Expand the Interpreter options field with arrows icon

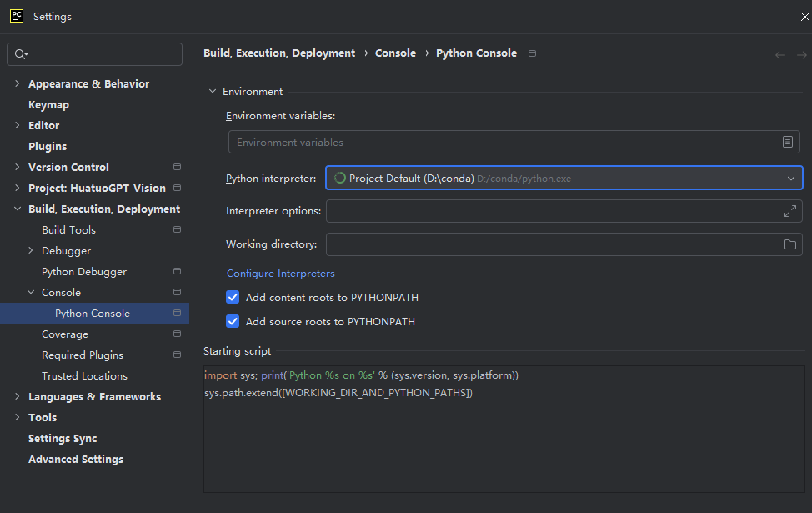tap(789, 211)
